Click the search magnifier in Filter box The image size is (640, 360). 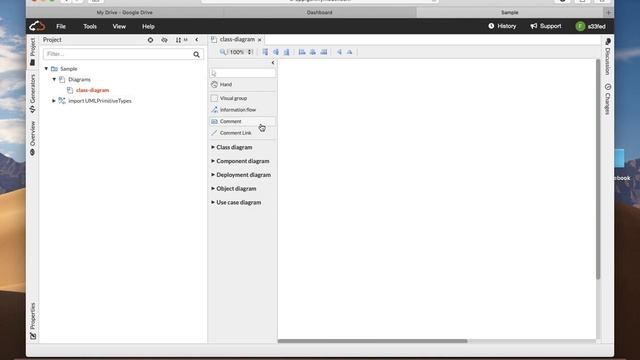tap(196, 54)
